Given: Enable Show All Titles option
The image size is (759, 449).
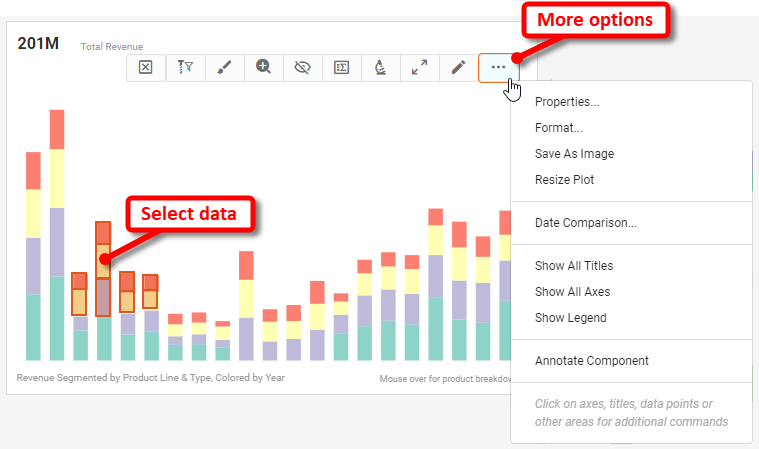Looking at the screenshot, I should click(574, 266).
